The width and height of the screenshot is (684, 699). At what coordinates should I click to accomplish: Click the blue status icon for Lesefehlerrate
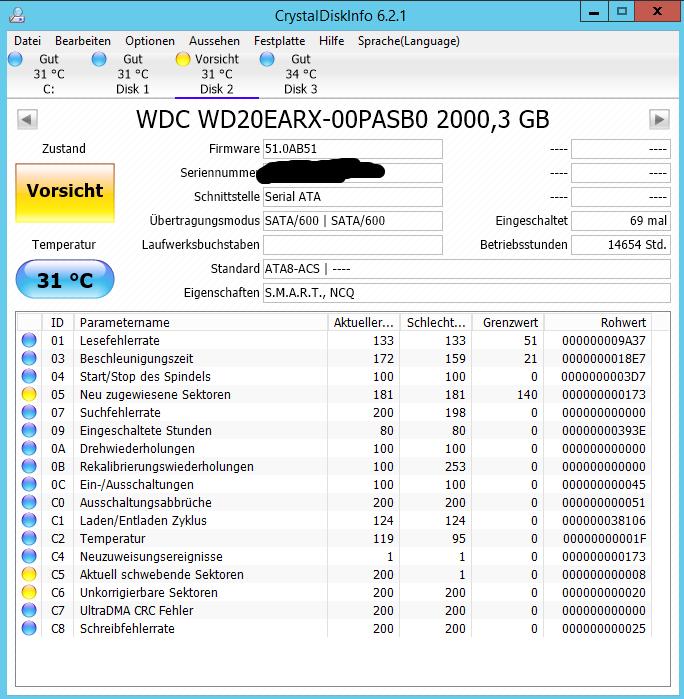(x=29, y=340)
